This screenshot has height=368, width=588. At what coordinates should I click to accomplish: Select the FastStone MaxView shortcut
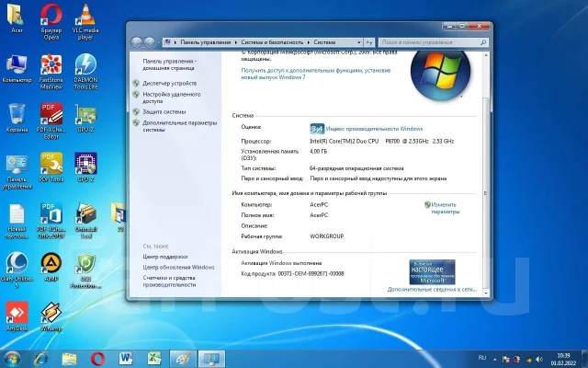click(51, 72)
